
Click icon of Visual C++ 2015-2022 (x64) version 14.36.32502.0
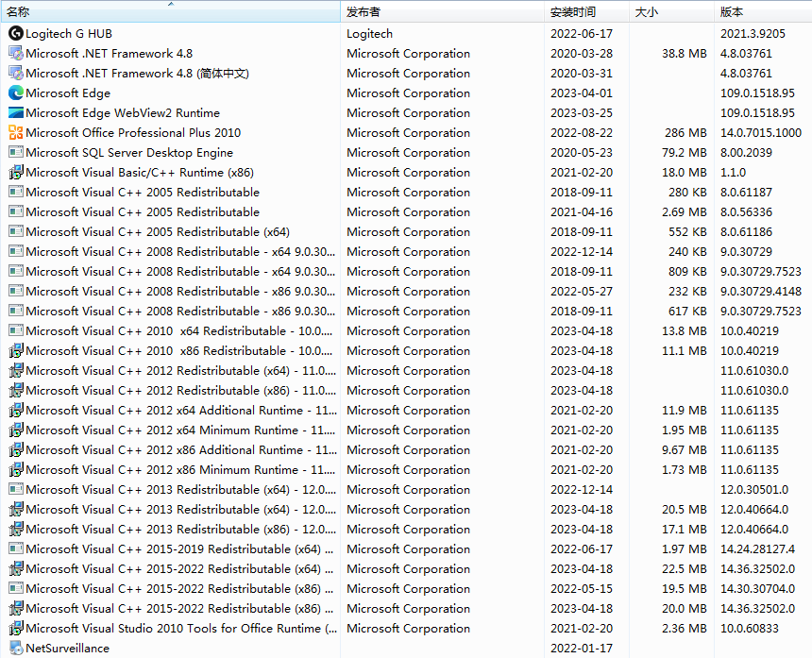pos(16,569)
